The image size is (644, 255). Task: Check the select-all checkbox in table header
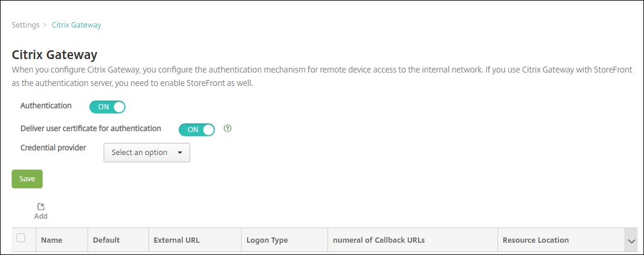[x=21, y=238]
